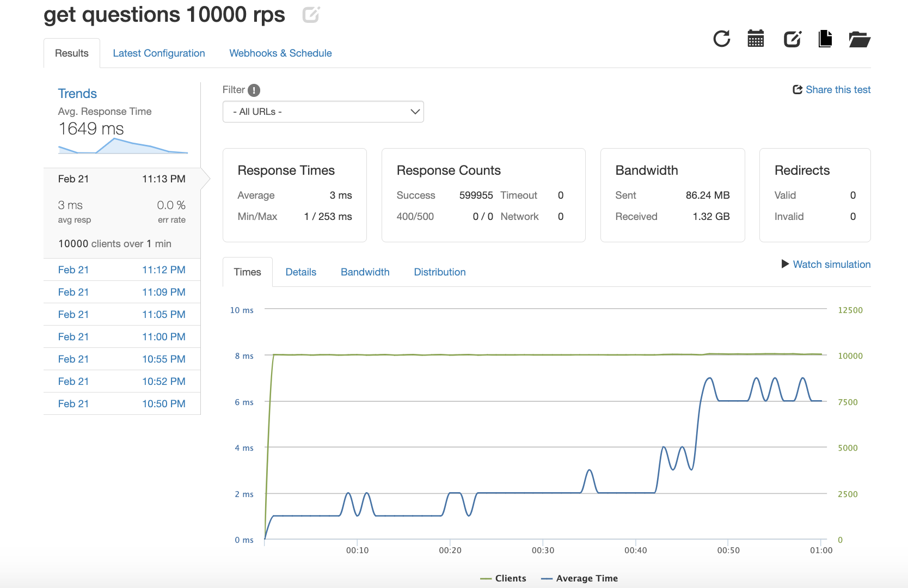
Task: Click the Watch simulation link
Action: (832, 264)
